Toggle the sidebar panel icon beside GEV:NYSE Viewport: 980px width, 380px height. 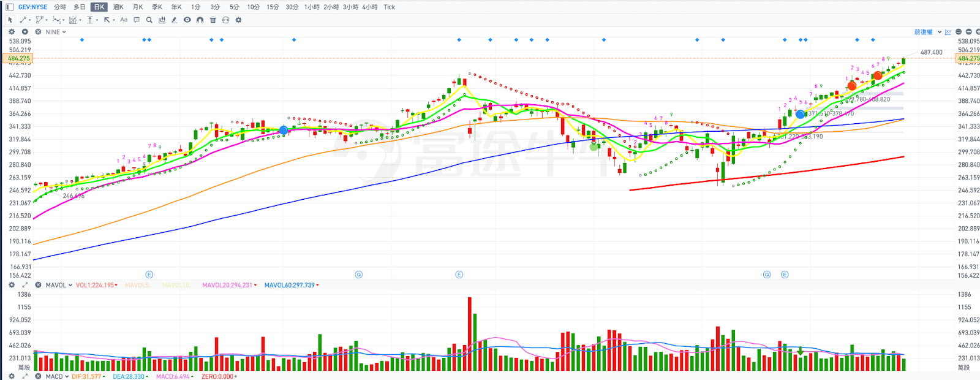pyautogui.click(x=9, y=7)
